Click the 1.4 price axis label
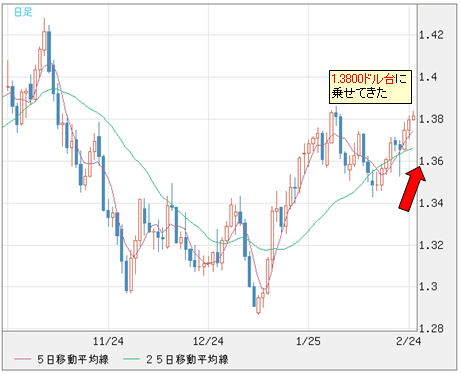 428,77
